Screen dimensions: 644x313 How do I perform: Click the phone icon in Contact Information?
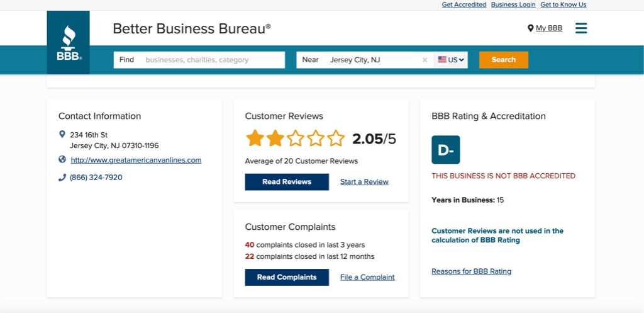62,178
